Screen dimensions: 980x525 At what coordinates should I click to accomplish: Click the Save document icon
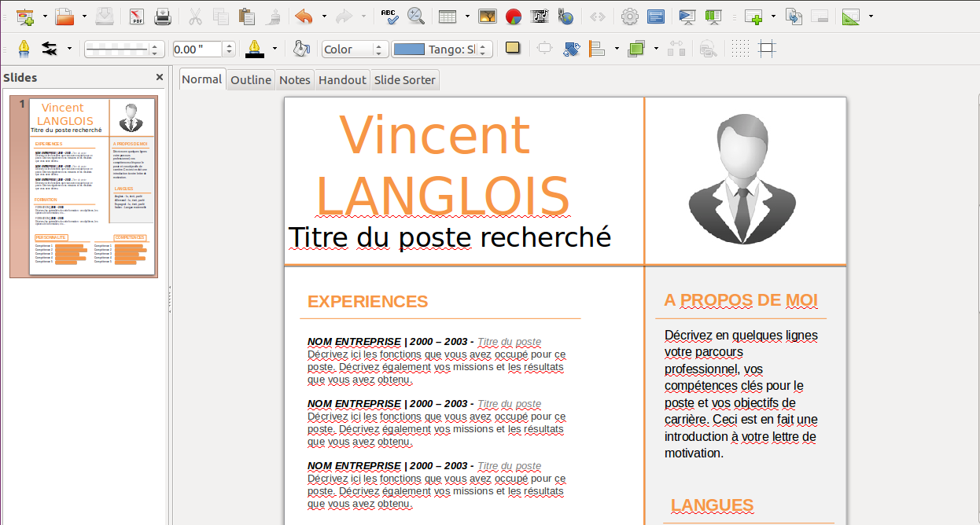coord(105,16)
